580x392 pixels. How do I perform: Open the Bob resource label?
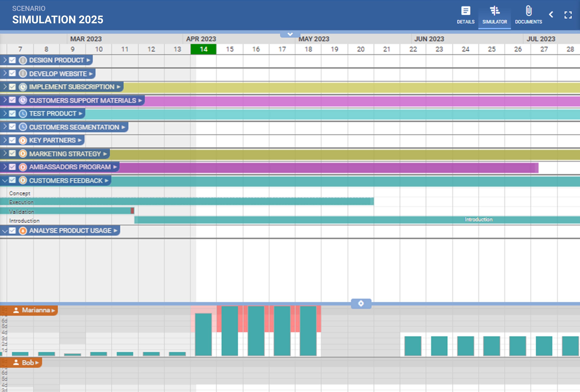(28, 363)
